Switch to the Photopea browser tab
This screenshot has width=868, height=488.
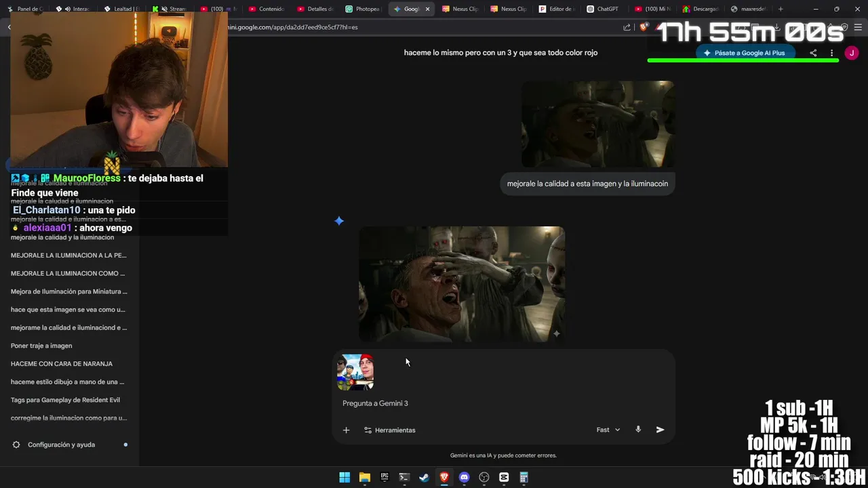coord(363,9)
